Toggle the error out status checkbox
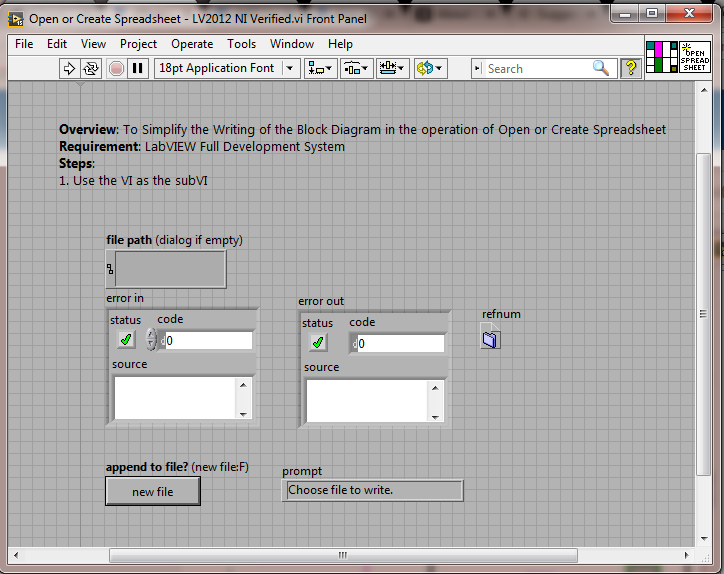Viewport: 724px width, 574px height. coord(318,343)
